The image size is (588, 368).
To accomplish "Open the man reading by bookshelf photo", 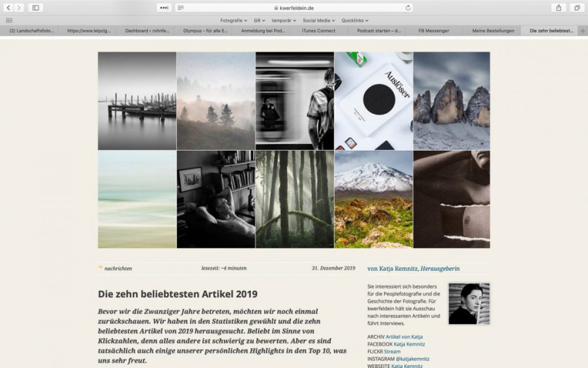I will point(216,199).
